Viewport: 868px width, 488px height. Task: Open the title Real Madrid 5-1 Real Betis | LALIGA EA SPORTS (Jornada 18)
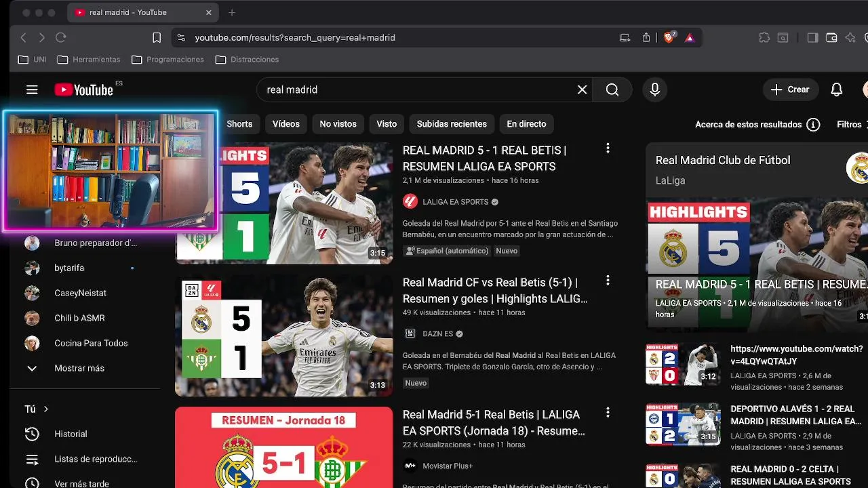494,422
